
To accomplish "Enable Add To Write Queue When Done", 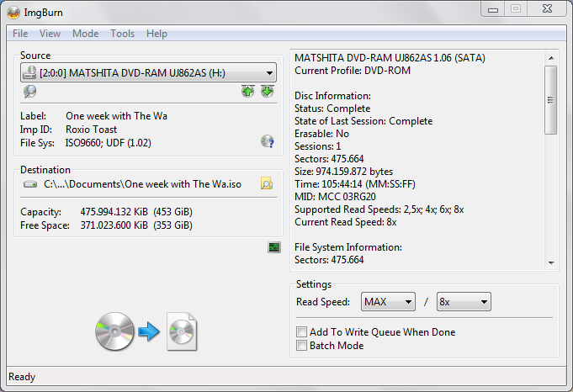I will point(303,332).
